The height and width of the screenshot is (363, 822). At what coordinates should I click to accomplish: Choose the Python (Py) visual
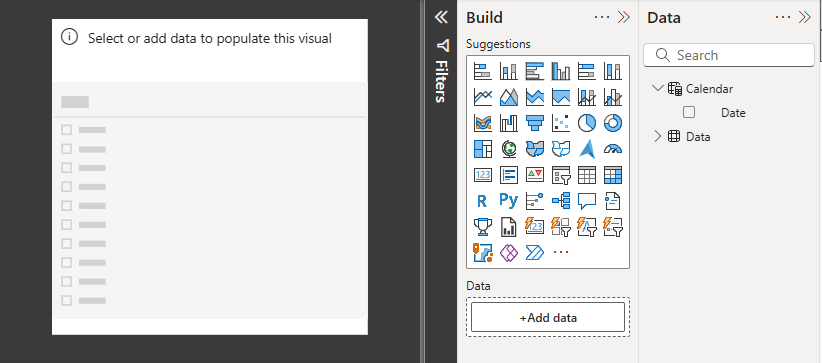(509, 201)
